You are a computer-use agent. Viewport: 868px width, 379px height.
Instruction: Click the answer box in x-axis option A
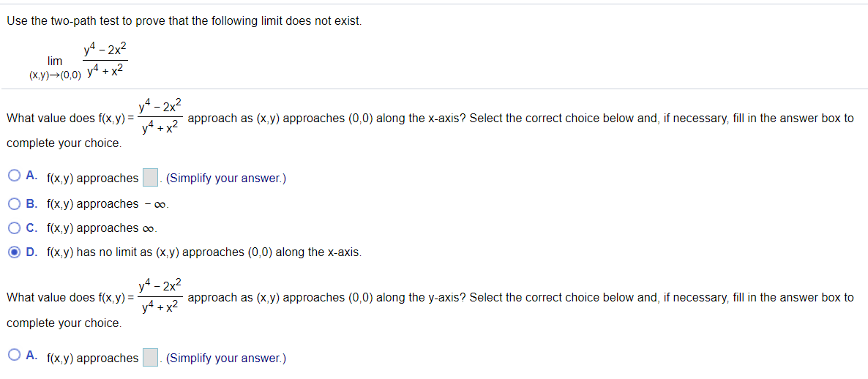coord(151,178)
